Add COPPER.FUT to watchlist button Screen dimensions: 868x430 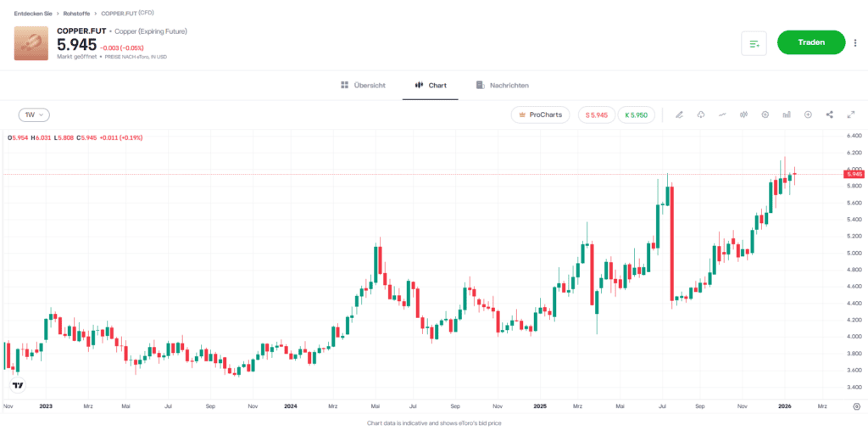click(x=754, y=42)
